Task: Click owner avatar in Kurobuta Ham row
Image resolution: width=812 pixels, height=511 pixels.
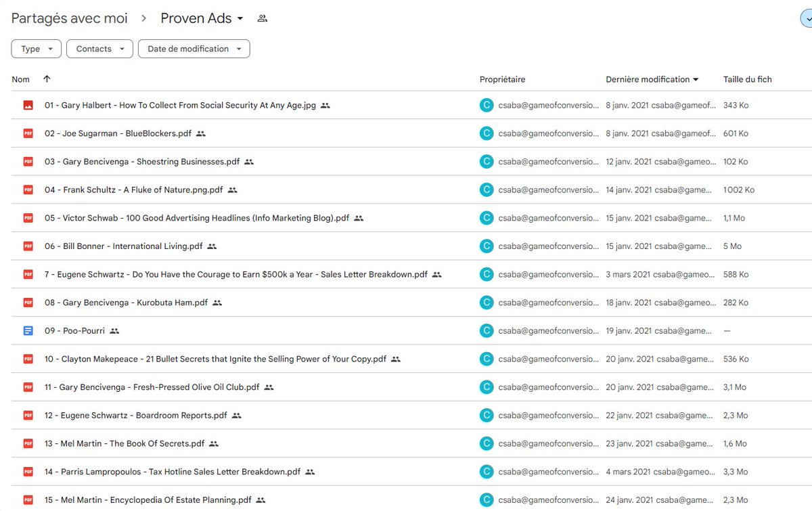Action: click(486, 303)
